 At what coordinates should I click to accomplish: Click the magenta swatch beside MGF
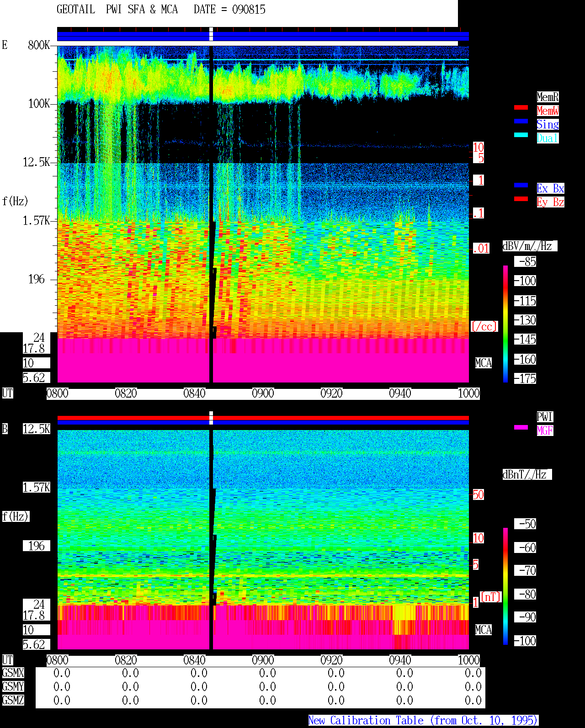521,427
